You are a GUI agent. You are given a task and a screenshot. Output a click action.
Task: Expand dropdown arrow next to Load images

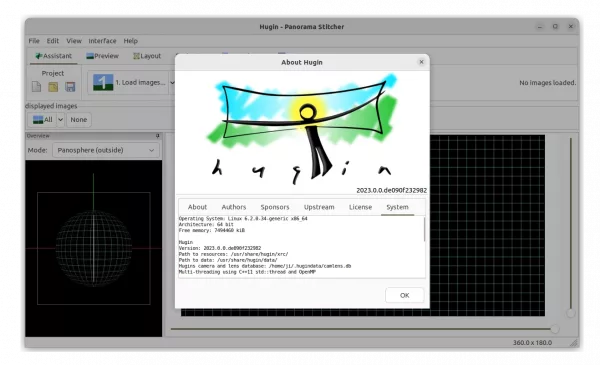[x=172, y=83]
